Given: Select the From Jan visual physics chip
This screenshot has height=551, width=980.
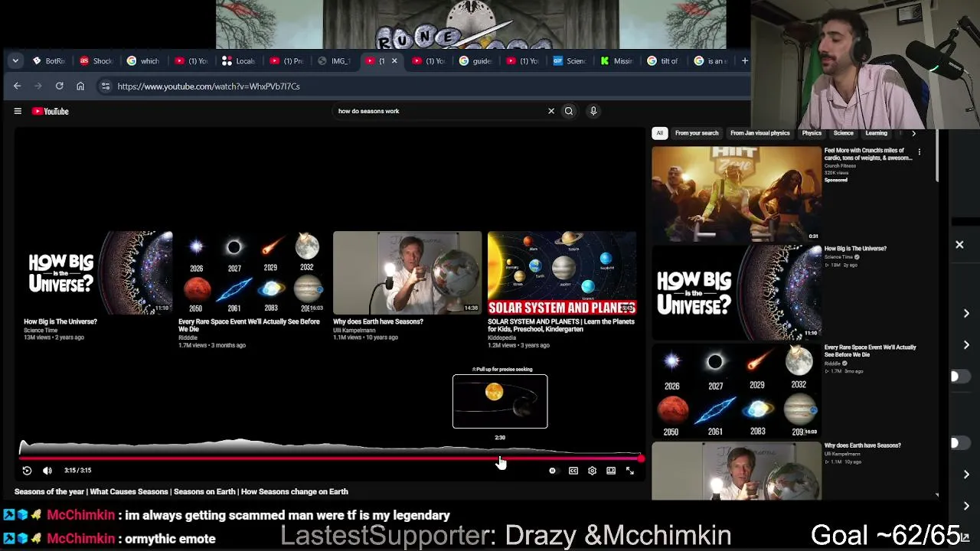Looking at the screenshot, I should (760, 133).
